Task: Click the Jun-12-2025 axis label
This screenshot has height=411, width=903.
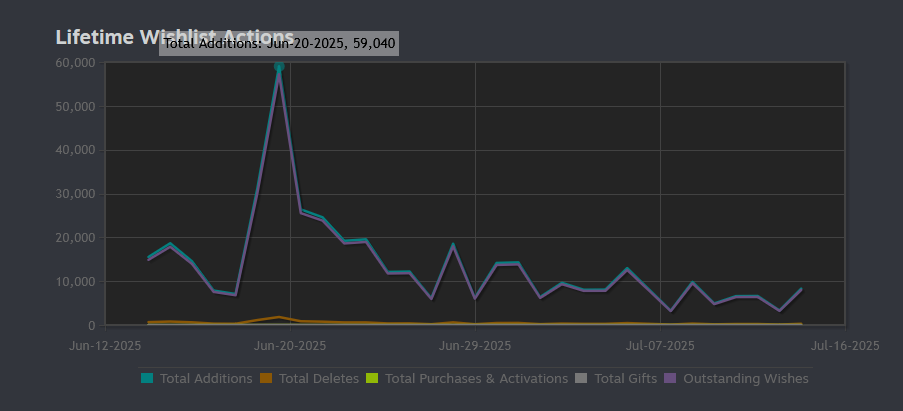Action: [x=105, y=346]
